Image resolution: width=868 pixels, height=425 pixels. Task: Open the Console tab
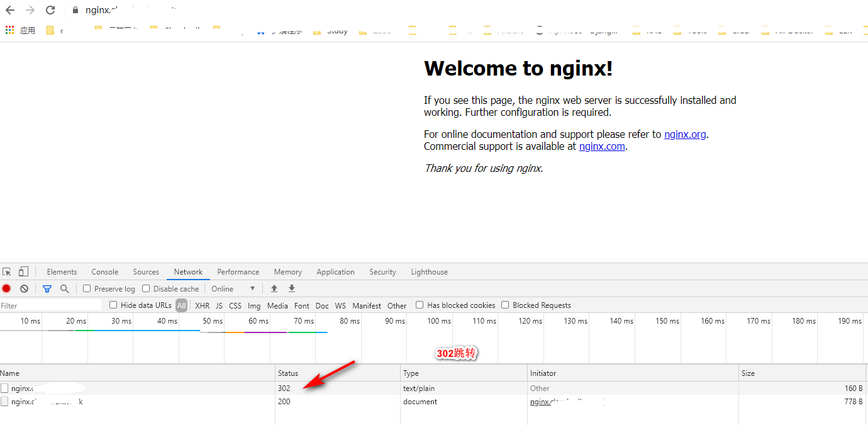coord(105,272)
